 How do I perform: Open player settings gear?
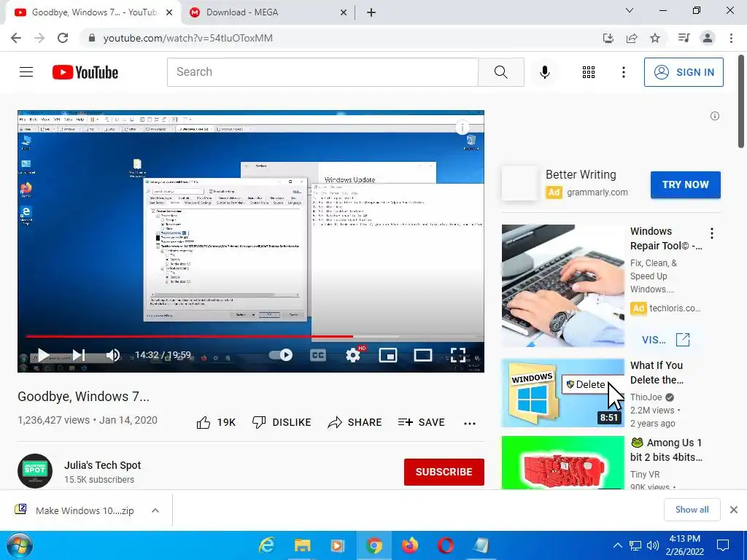(353, 355)
